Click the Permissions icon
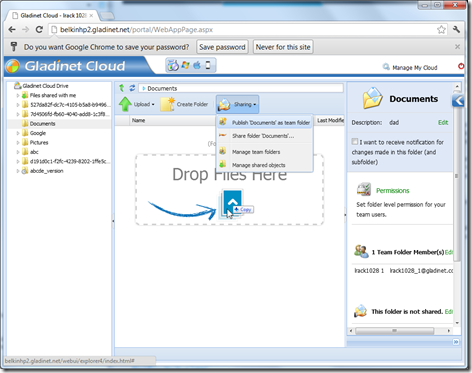Image resolution: width=472 pixels, height=373 pixels. click(364, 189)
